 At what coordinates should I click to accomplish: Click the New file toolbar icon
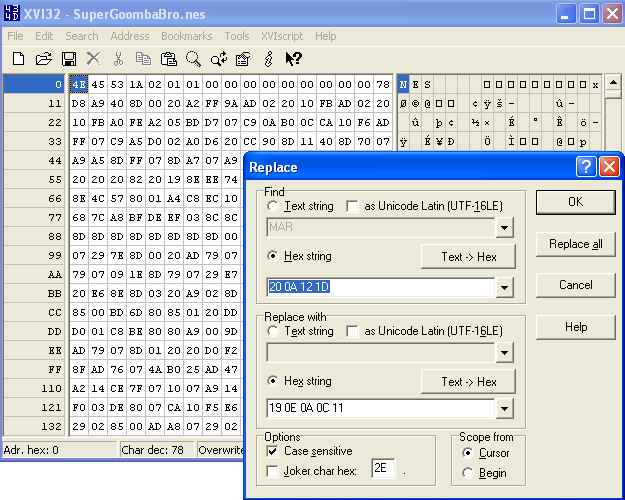tap(18, 59)
